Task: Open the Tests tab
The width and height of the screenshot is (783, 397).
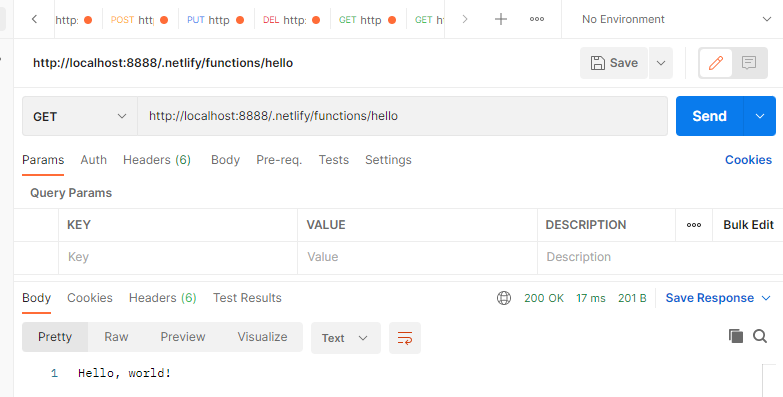Action: (334, 160)
